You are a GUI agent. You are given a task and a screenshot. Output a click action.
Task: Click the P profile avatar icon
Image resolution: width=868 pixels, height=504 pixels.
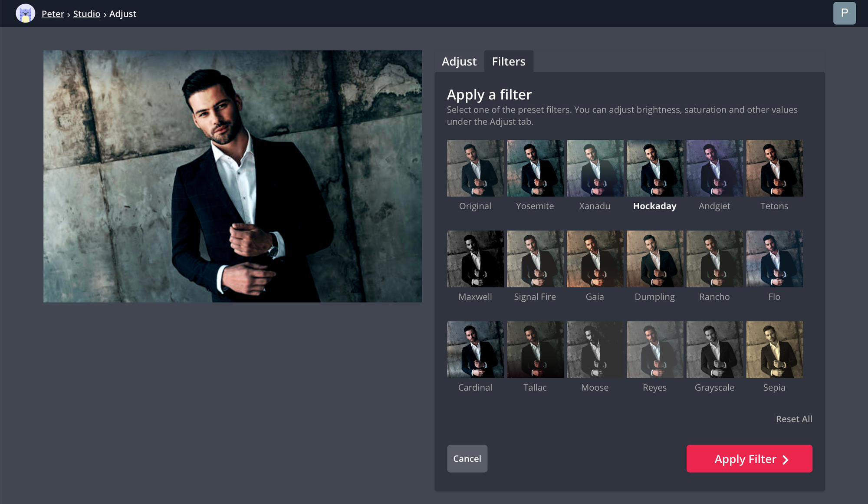[845, 13]
